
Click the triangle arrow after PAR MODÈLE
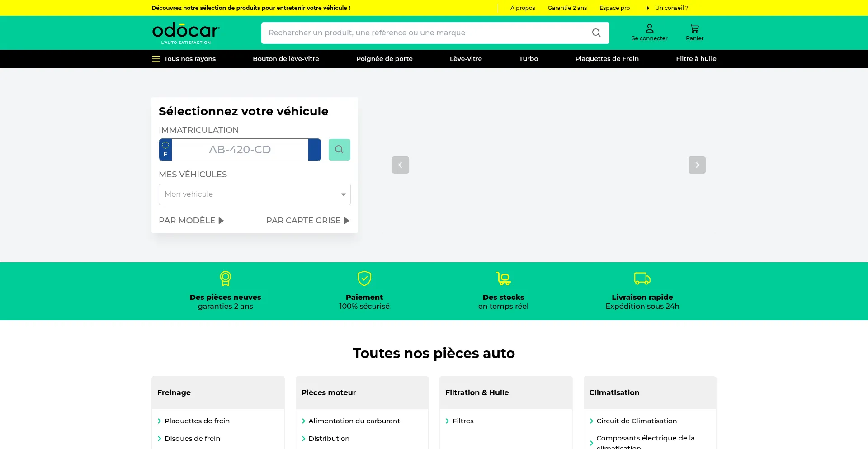[x=221, y=221]
